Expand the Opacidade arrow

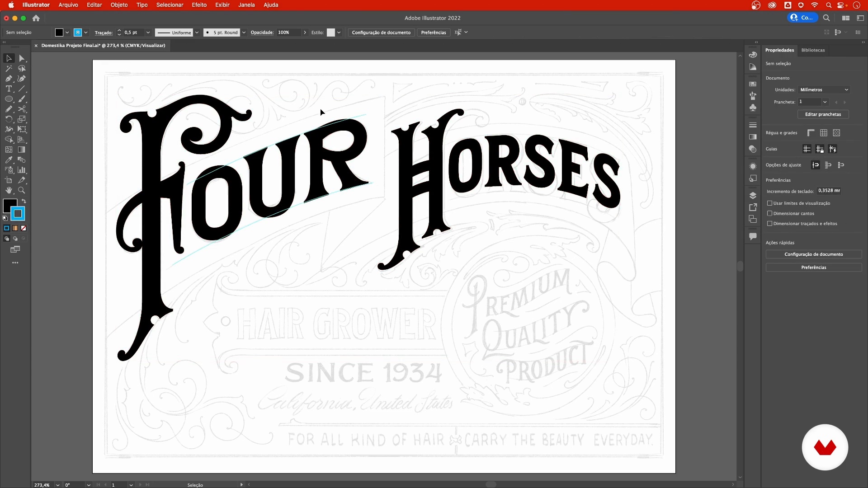[x=305, y=33]
